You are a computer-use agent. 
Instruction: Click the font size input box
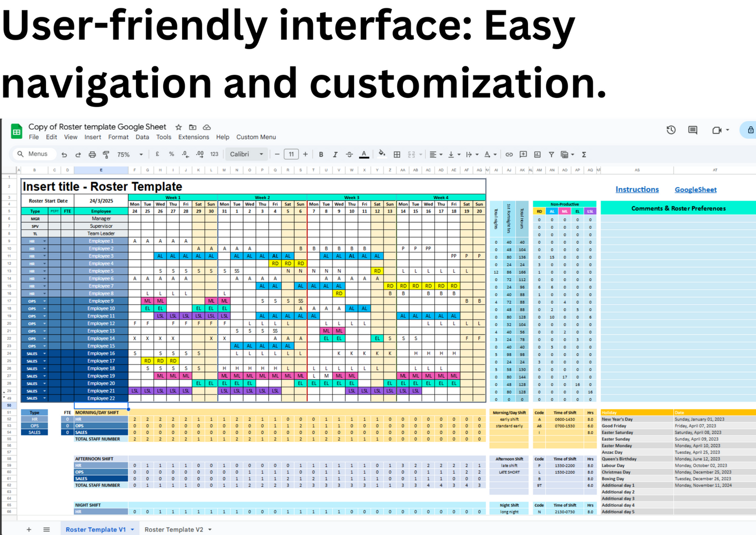(291, 154)
